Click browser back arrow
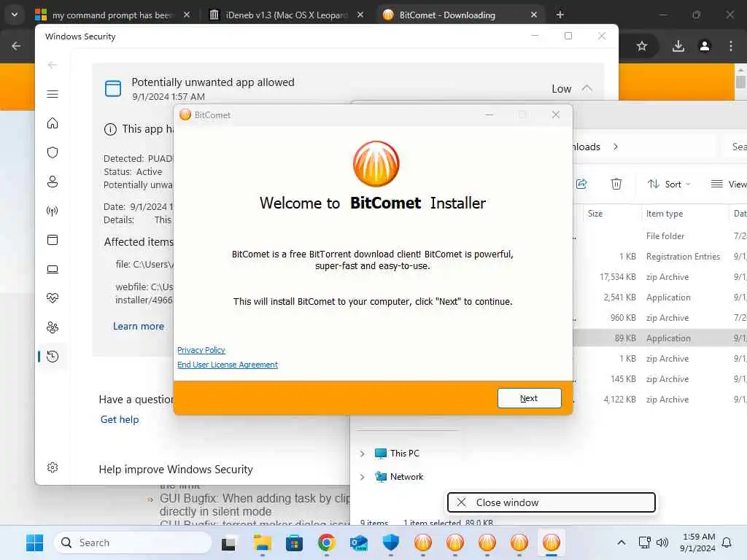Viewport: 747px width, 560px height. coord(16,46)
